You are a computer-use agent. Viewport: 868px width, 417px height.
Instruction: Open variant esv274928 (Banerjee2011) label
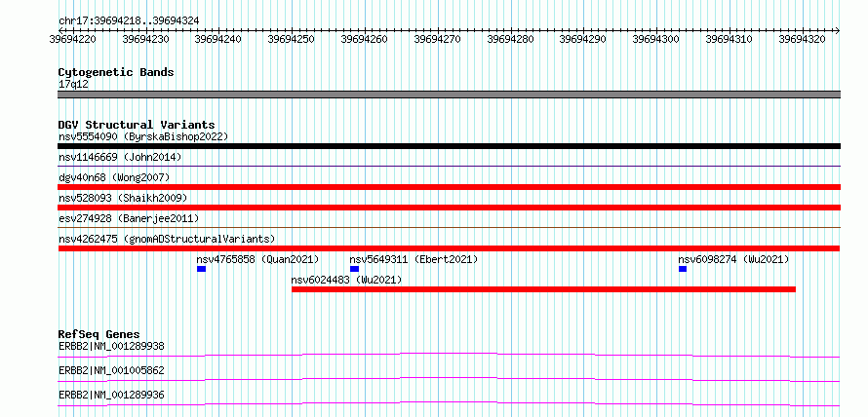(x=129, y=218)
